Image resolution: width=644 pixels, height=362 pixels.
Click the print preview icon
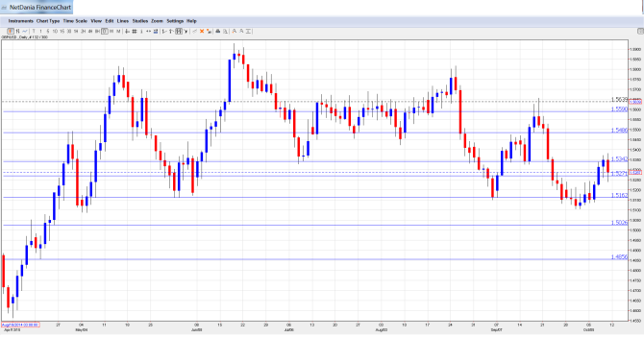click(226, 31)
